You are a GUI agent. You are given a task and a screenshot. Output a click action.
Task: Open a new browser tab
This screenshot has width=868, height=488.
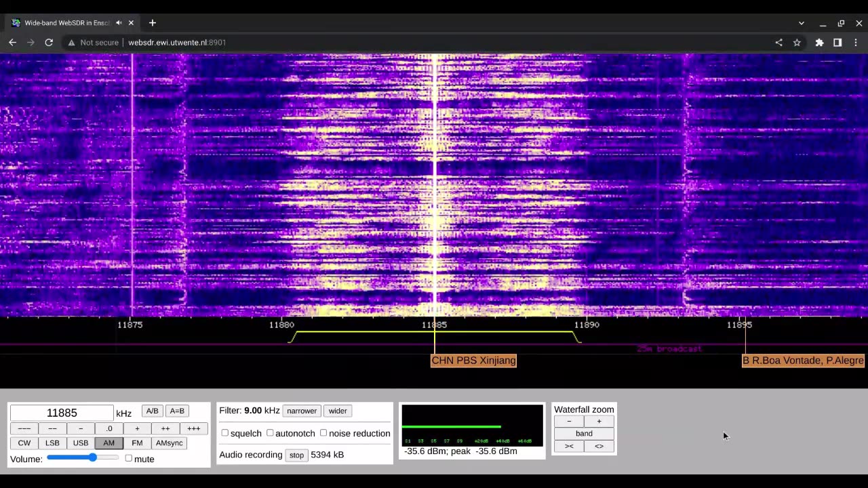[153, 22]
